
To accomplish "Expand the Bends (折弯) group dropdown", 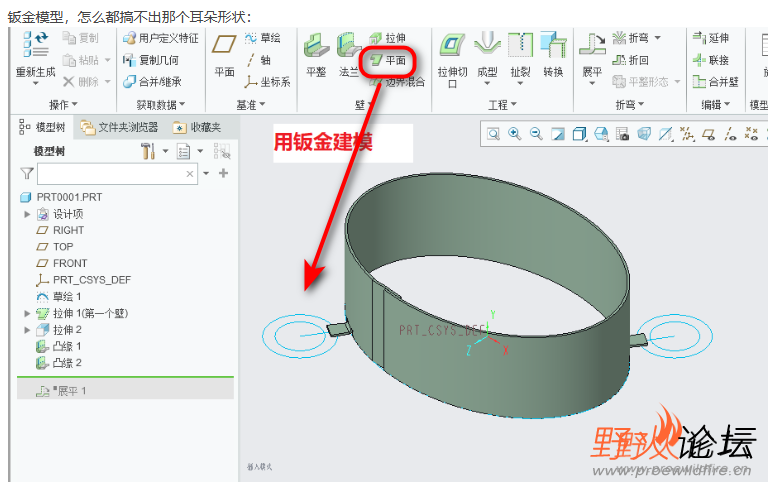I will click(630, 105).
